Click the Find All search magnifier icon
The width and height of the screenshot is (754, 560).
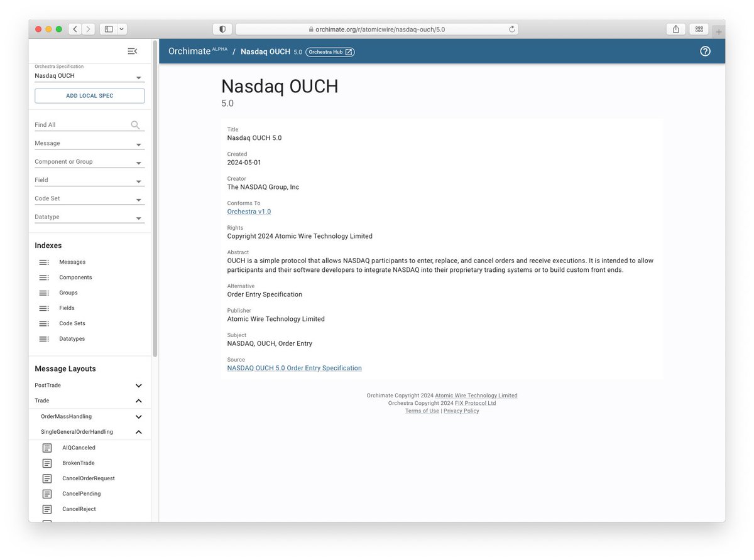click(x=135, y=125)
